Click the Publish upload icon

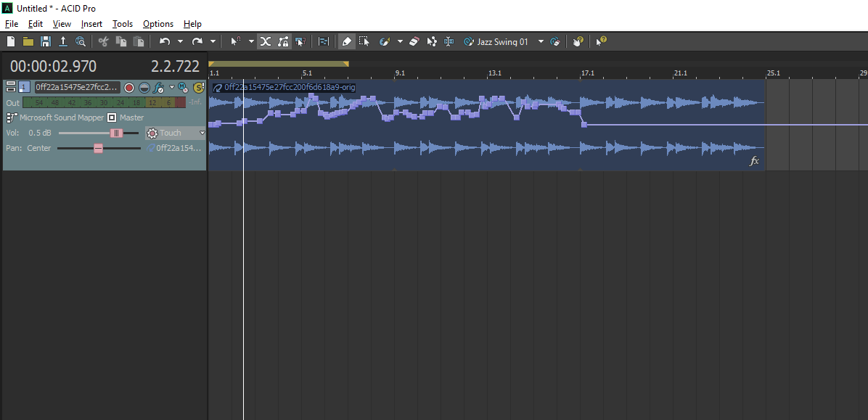63,42
